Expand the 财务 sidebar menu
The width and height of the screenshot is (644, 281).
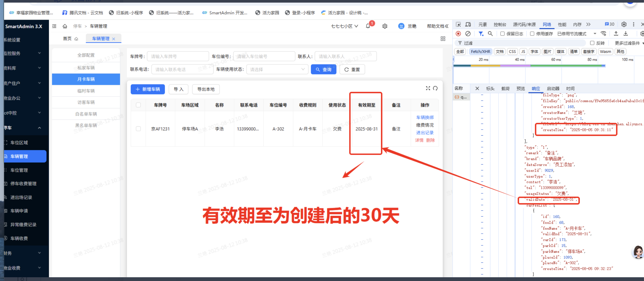pos(23,253)
